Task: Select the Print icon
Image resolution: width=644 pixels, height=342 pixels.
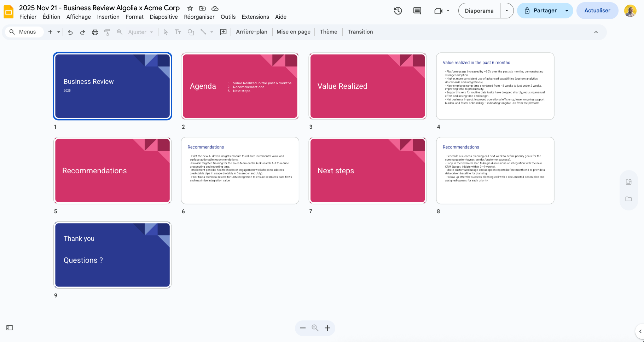Action: [95, 32]
